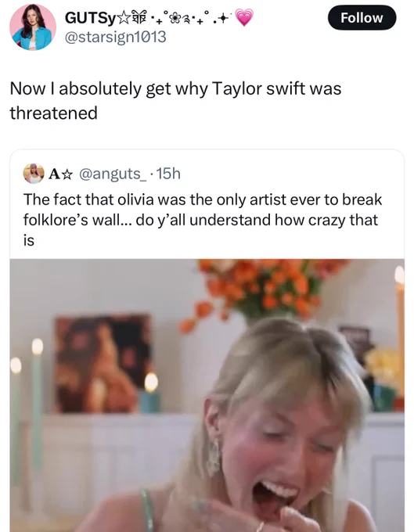Click the Follow button
This screenshot has height=532, width=414.
click(x=362, y=18)
